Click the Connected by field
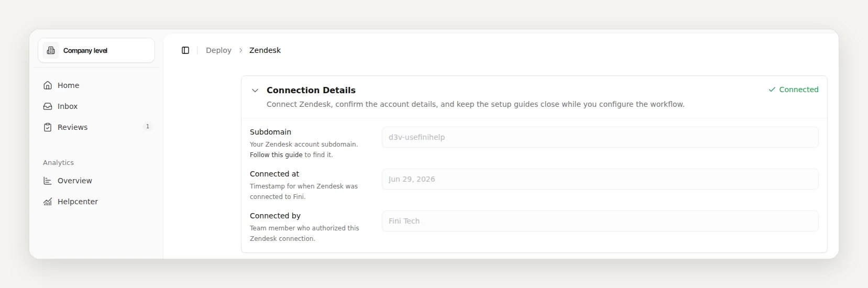The width and height of the screenshot is (868, 288). 600,221
